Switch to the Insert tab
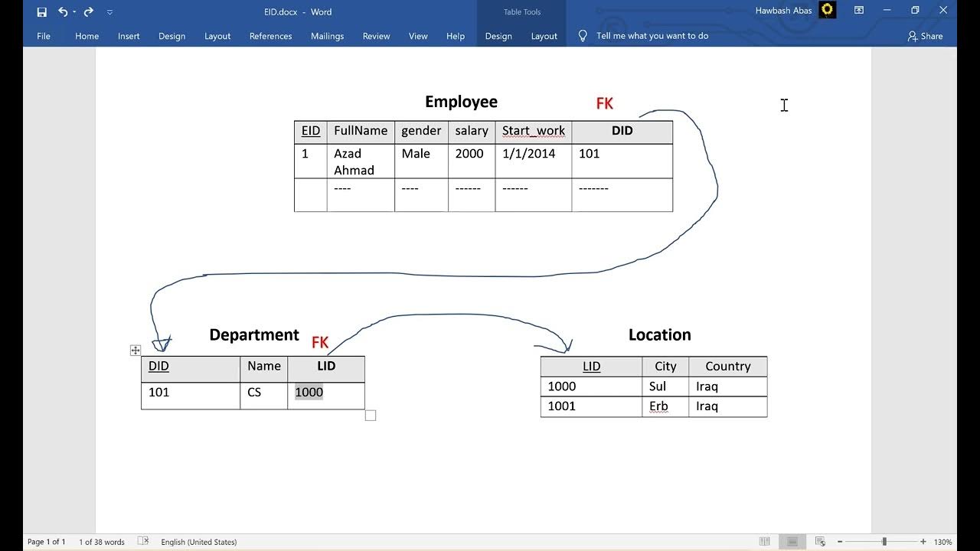Image resolution: width=980 pixels, height=551 pixels. click(x=129, y=36)
